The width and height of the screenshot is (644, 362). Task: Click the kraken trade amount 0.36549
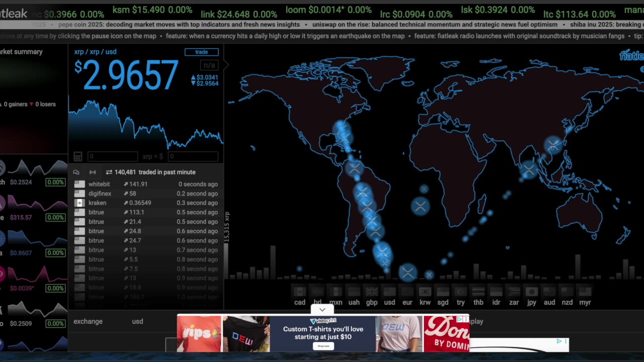click(x=140, y=203)
